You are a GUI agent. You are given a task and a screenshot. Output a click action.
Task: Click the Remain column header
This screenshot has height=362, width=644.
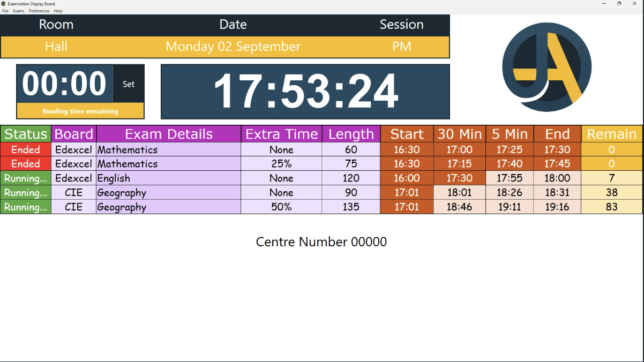coord(611,134)
